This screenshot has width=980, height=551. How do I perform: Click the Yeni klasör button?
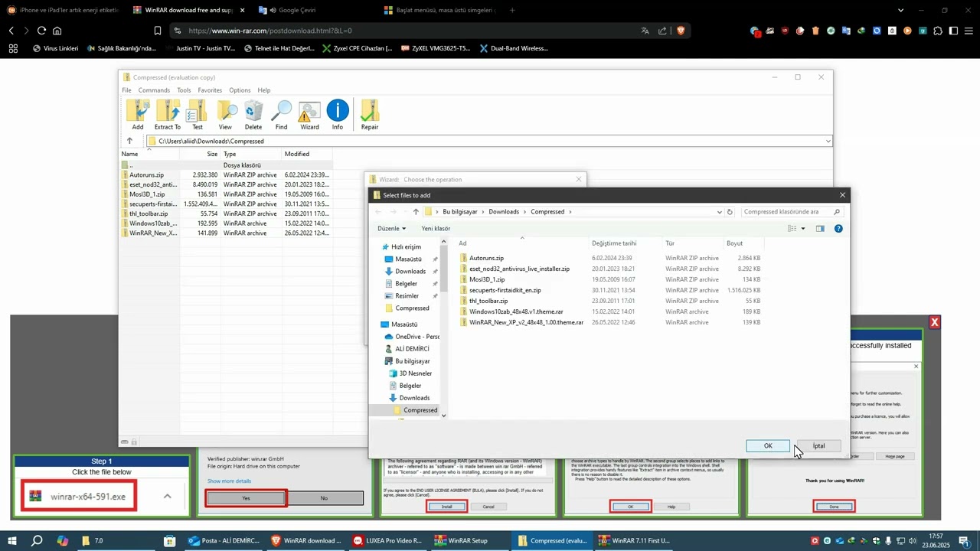click(x=436, y=228)
